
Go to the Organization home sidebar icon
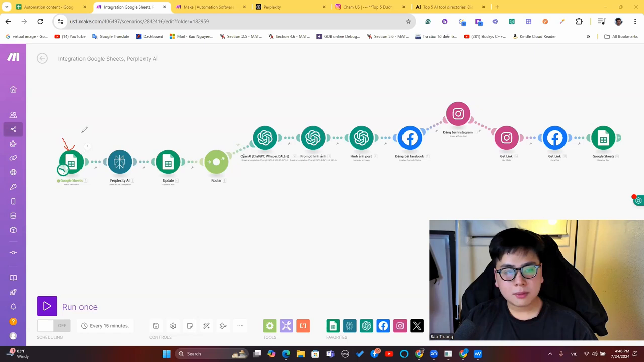tap(13, 89)
